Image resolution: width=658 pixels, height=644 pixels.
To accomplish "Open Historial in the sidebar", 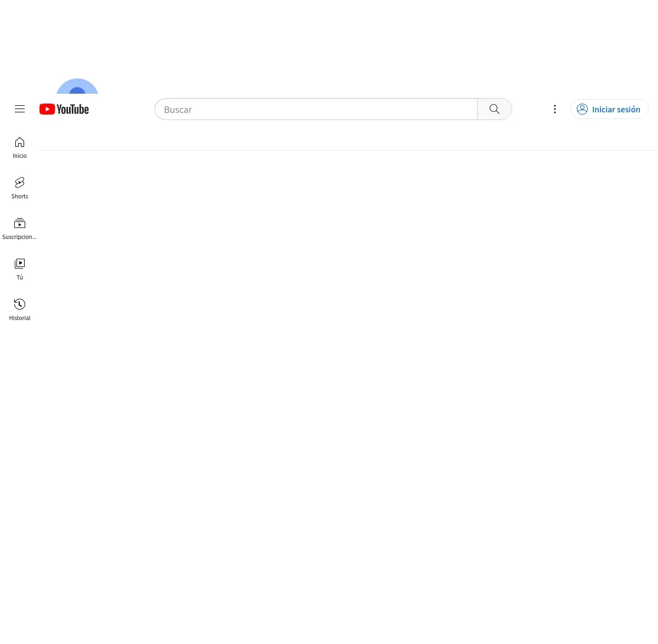I will (20, 310).
